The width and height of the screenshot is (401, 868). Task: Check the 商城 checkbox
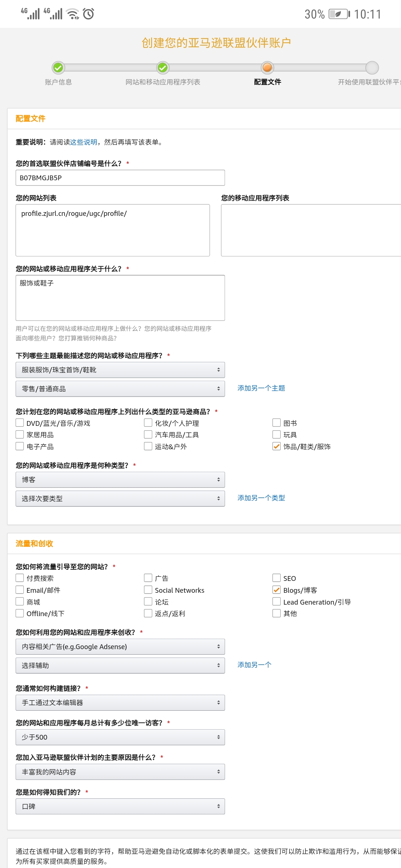pos(20,601)
